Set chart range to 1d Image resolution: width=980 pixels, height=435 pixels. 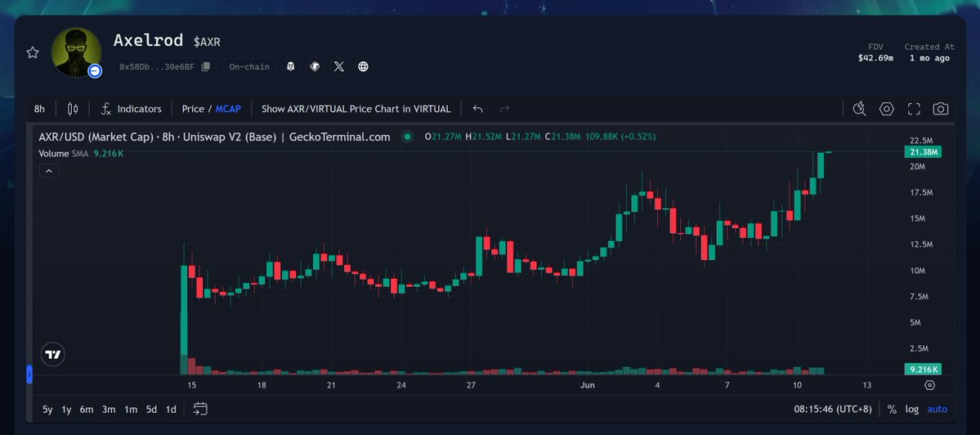click(x=171, y=410)
